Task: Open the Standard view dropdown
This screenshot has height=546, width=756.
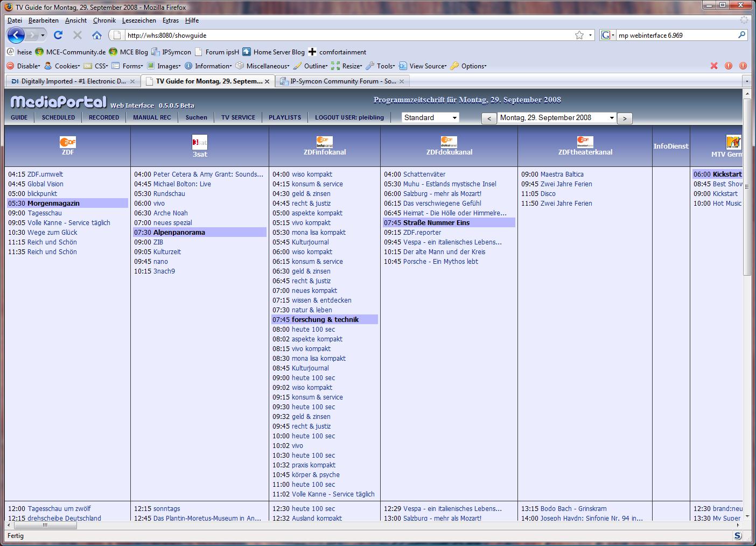Action: click(431, 117)
